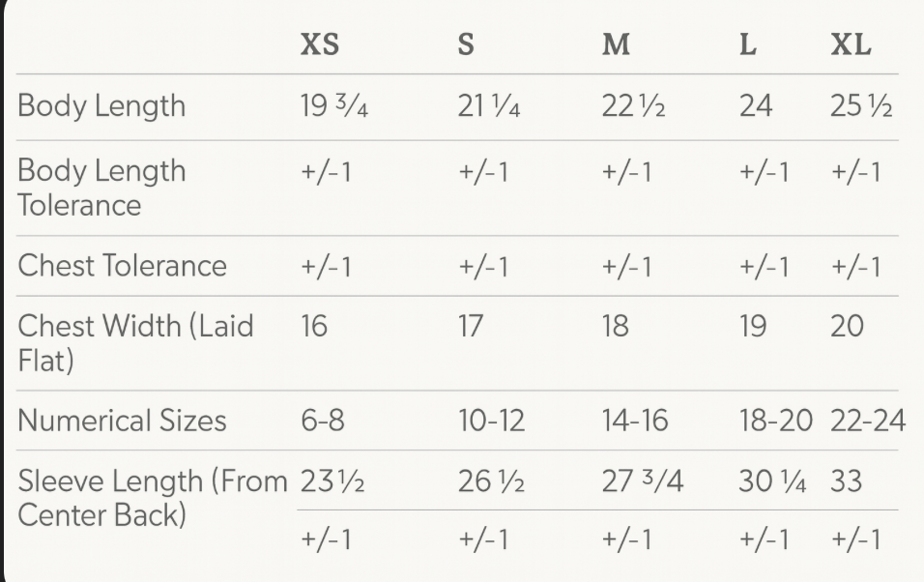Screen dimensions: 924x582
Task: Select the Chest Width (Laid Flat) label
Action: click(135, 342)
